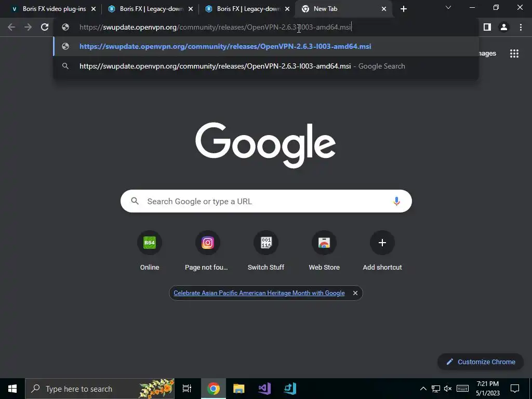This screenshot has height=399, width=532.
Task: Click the muted volume tray icon
Action: [448, 389]
